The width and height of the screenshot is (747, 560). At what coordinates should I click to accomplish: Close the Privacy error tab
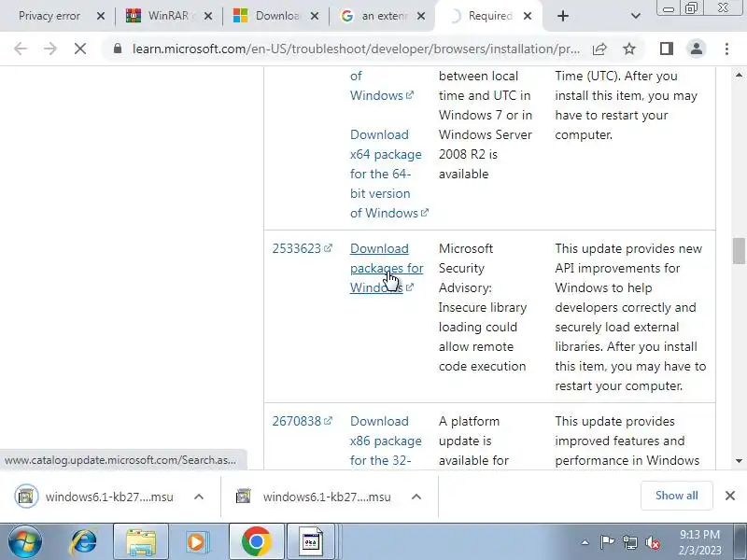(x=101, y=16)
